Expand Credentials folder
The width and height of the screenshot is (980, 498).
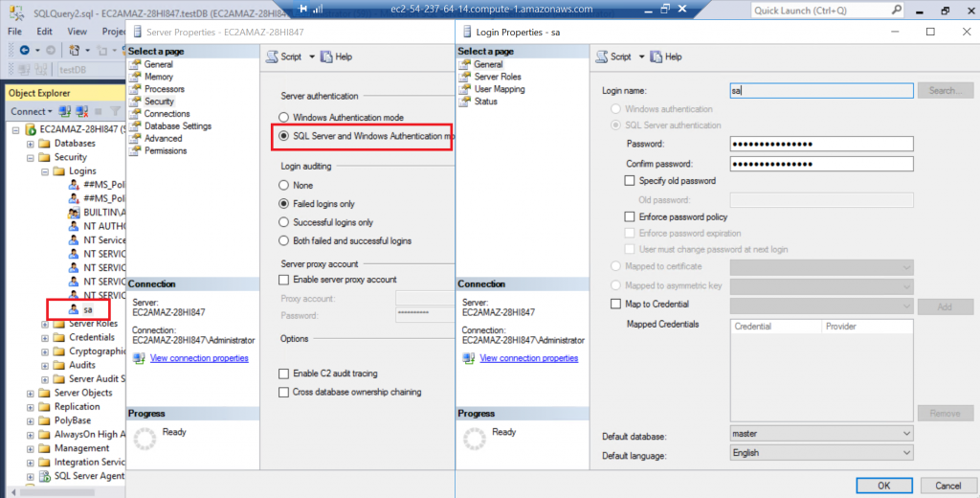[x=45, y=338]
